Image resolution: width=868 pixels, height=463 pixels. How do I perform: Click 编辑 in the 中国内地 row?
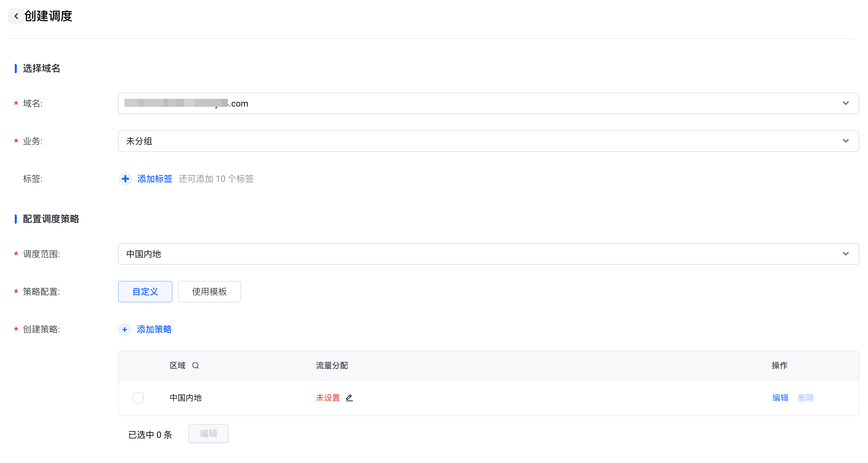[780, 398]
